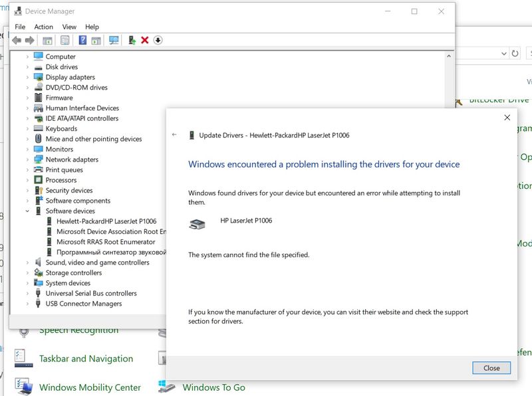Click the USB Connector Managers plug icon

(39, 303)
